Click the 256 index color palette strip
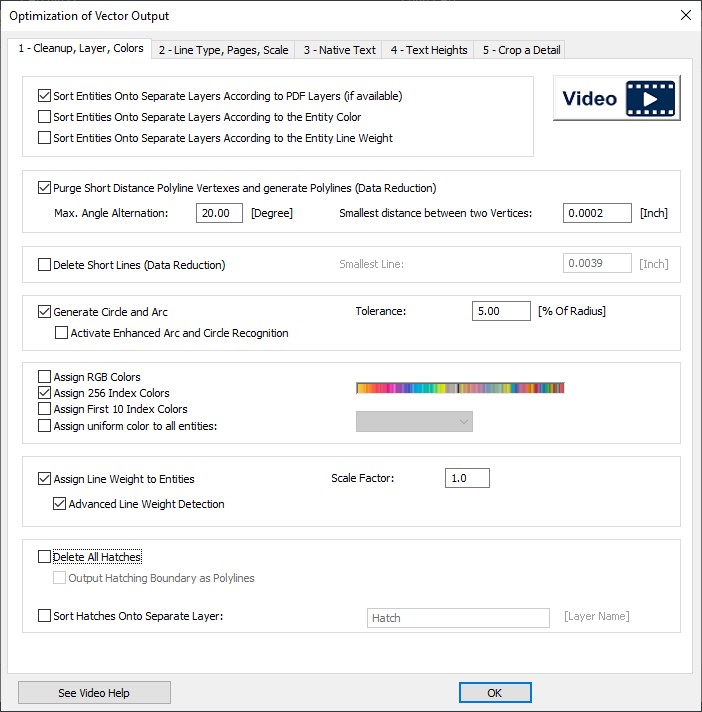Image resolution: width=702 pixels, height=712 pixels. (460, 388)
